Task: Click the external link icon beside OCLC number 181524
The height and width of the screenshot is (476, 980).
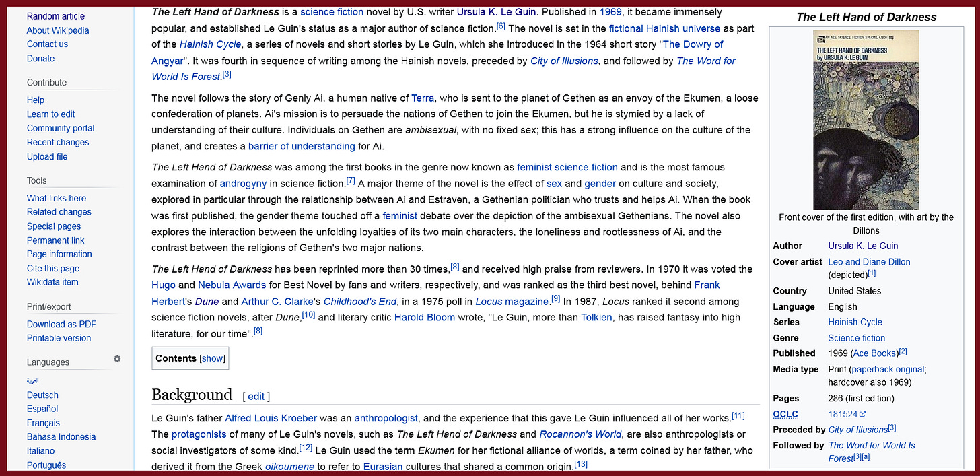Action: [x=864, y=415]
